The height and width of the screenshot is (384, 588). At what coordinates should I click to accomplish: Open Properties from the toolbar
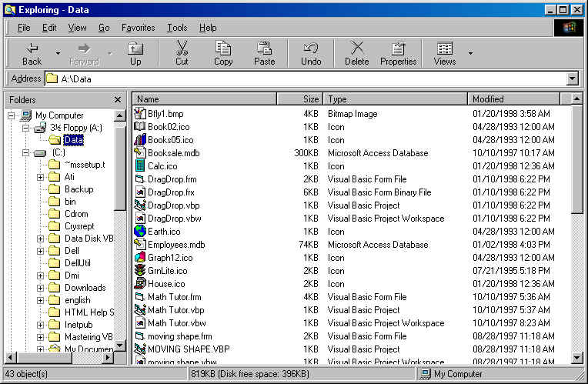[x=398, y=54]
